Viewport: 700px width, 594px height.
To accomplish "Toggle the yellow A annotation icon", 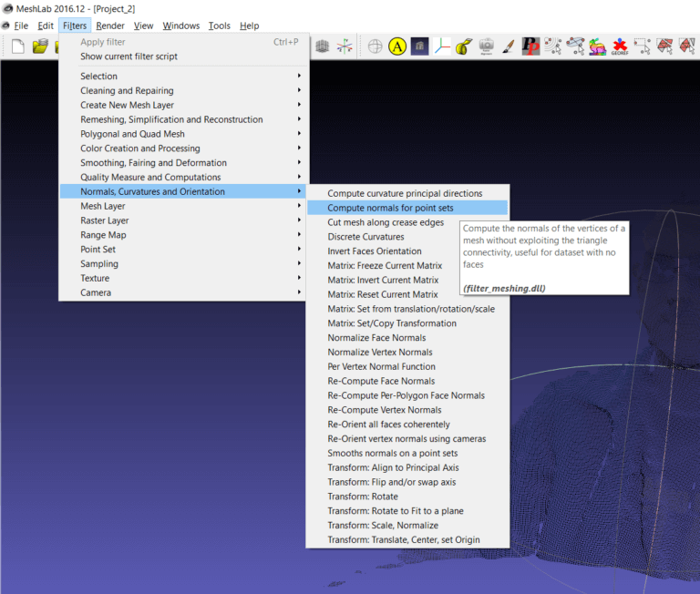I will click(397, 46).
